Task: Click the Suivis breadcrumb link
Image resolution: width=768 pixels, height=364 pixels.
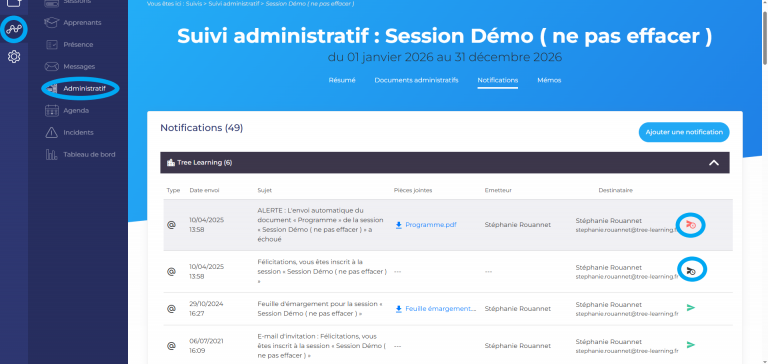Action: pyautogui.click(x=195, y=3)
